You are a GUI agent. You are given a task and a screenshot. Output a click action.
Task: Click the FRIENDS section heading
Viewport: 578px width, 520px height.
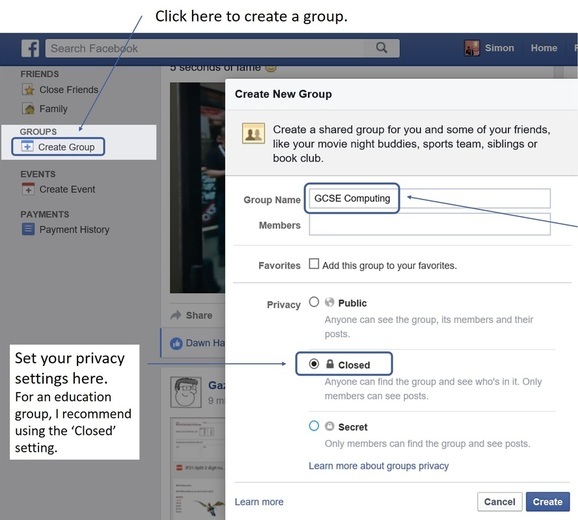tap(39, 74)
